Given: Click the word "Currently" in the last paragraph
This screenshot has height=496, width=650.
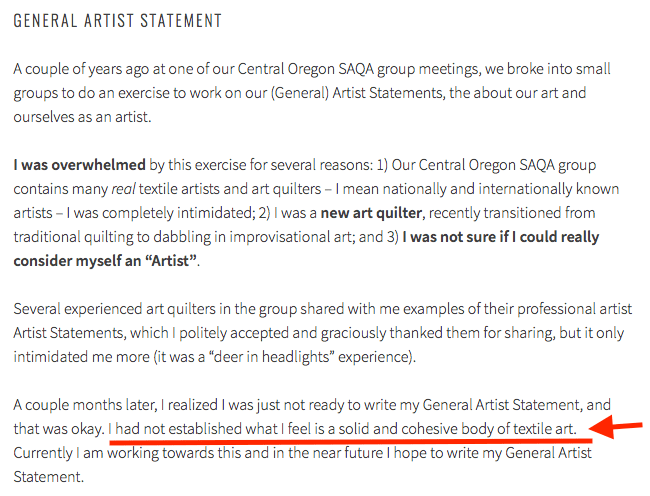Looking at the screenshot, I should tap(46, 452).
